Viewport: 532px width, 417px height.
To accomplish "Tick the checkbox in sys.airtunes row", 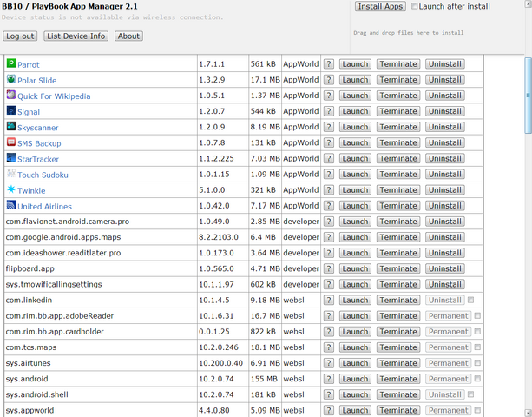I will 477,362.
